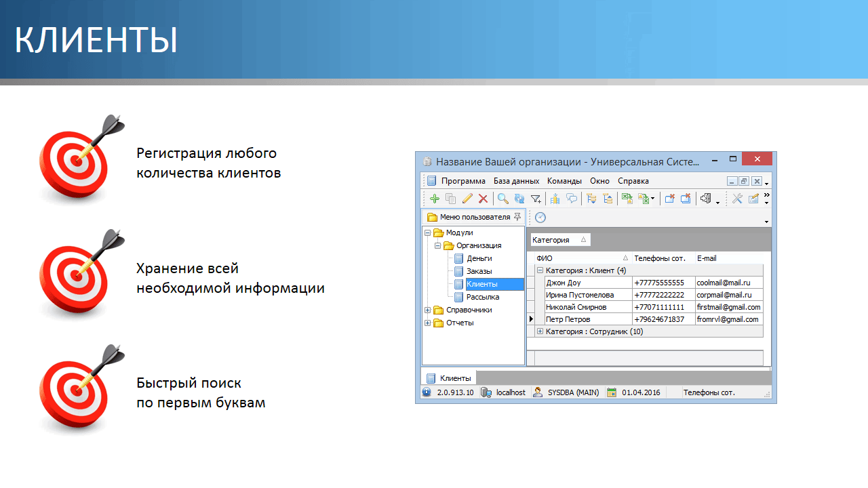Click the Excel export icon
This screenshot has height=488, width=868.
(628, 199)
